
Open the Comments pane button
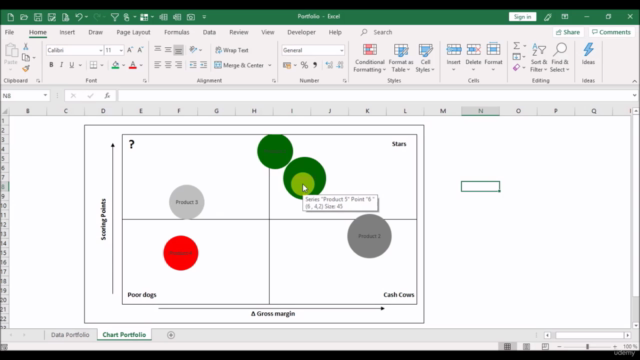(x=611, y=32)
